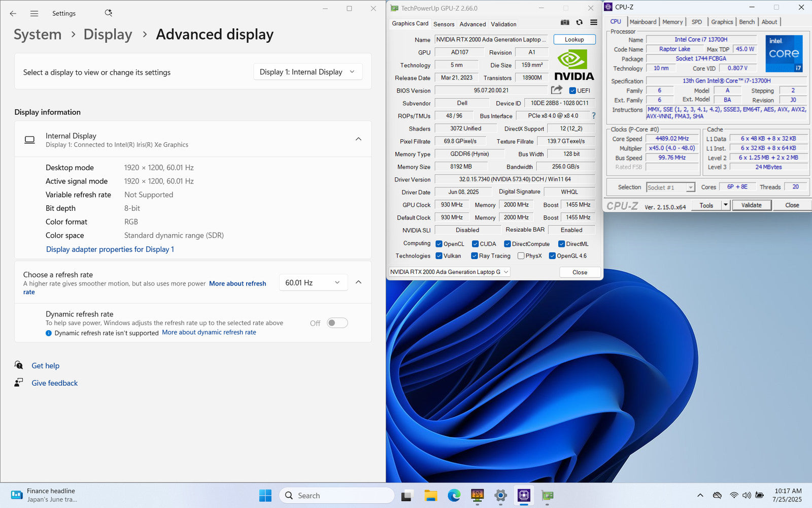Click the Bus Interface question mark
Screen dimensions: 812x508
click(x=593, y=116)
